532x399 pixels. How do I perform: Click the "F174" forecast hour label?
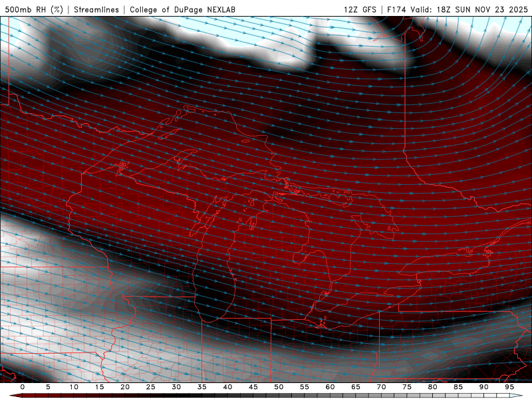(396, 9)
